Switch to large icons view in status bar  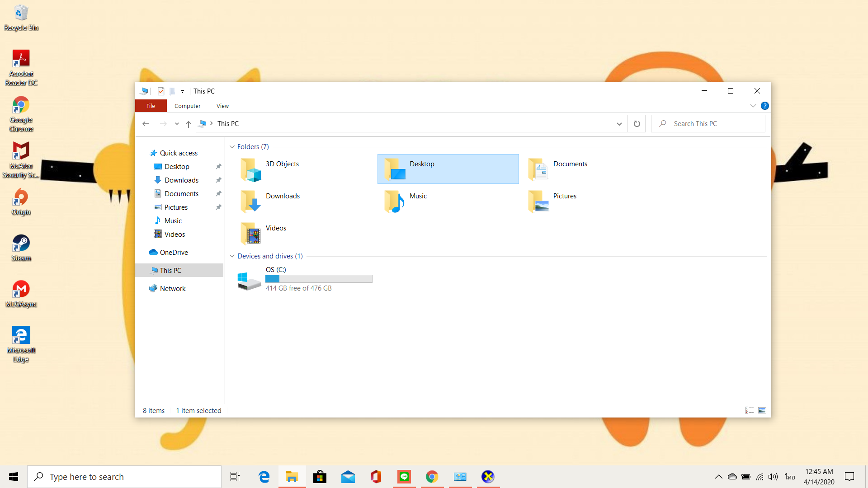coord(762,410)
